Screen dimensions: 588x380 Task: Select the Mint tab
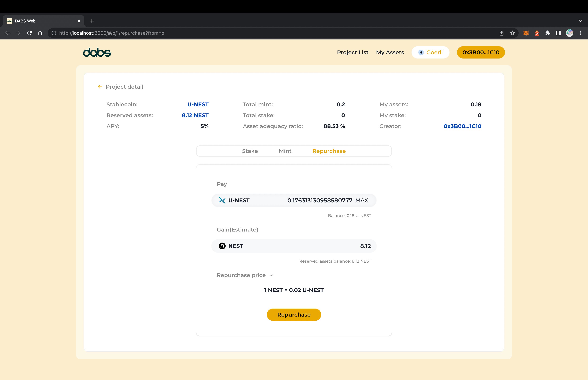tap(285, 151)
